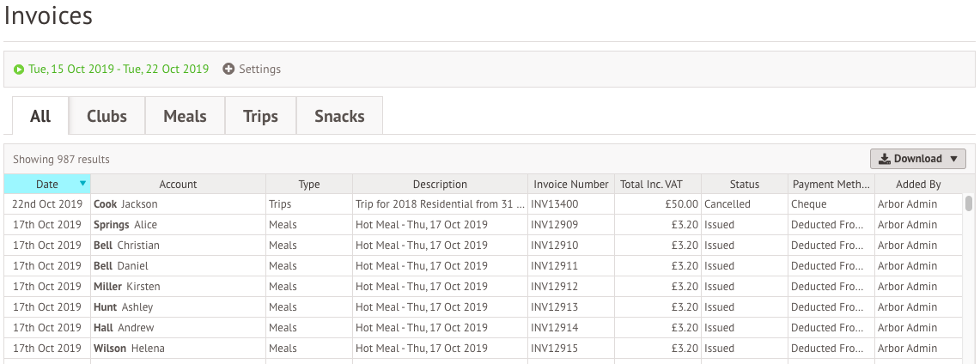Click the Cancelled status cell for INV13400

(745, 204)
